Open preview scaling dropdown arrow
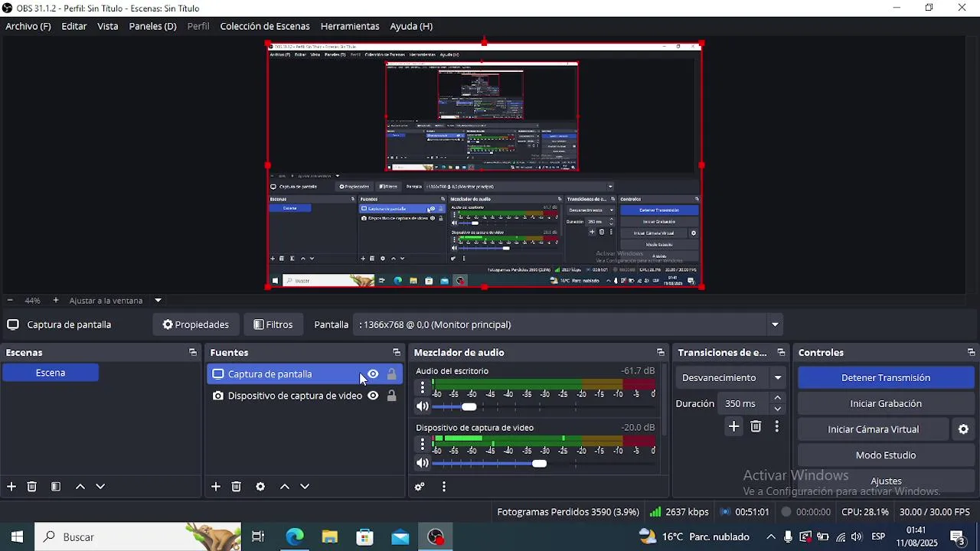This screenshot has height=551, width=980. pyautogui.click(x=158, y=301)
